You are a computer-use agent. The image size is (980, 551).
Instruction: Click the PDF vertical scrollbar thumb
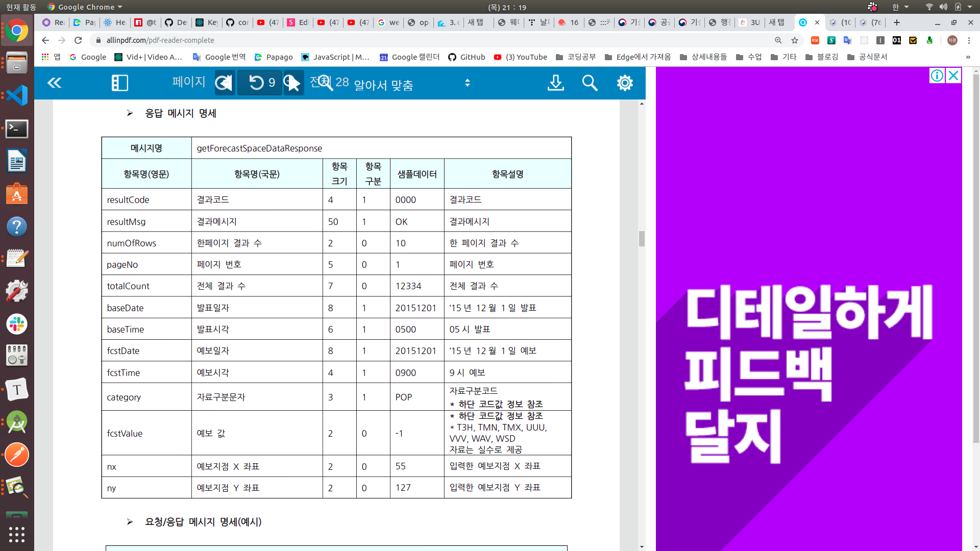pos(642,238)
